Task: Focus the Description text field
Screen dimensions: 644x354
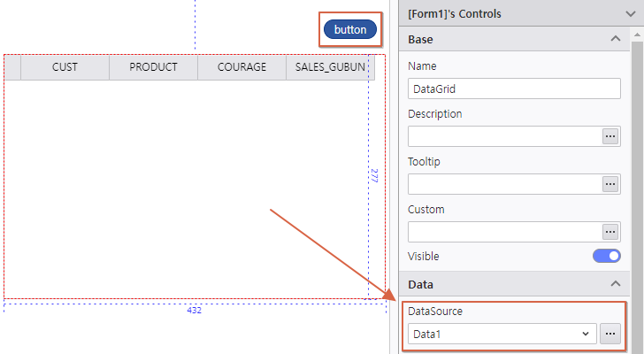Action: point(504,136)
